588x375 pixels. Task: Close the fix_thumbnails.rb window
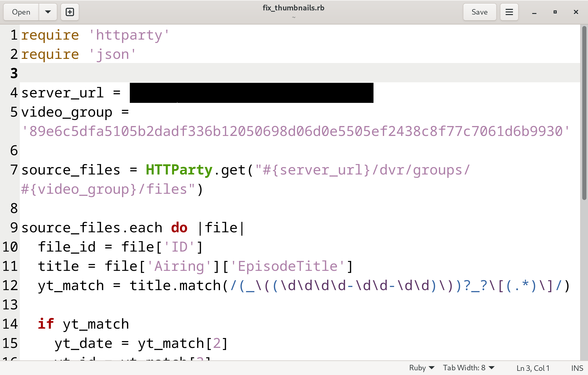coord(576,12)
